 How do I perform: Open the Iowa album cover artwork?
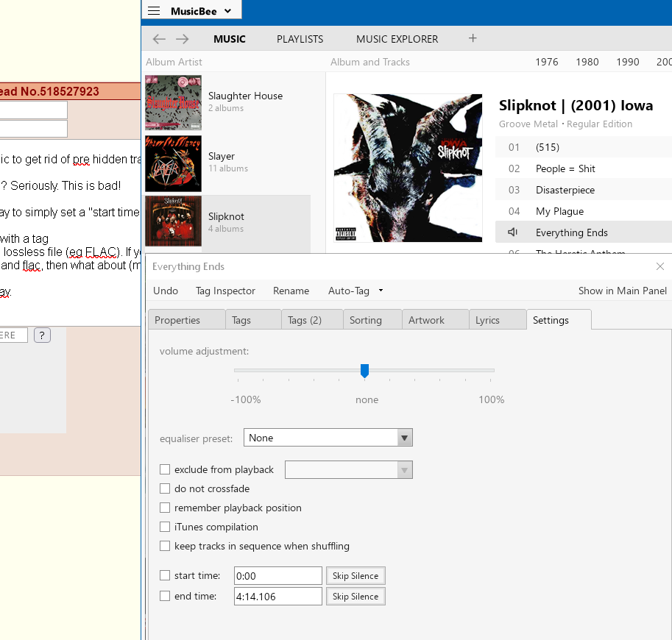point(408,168)
